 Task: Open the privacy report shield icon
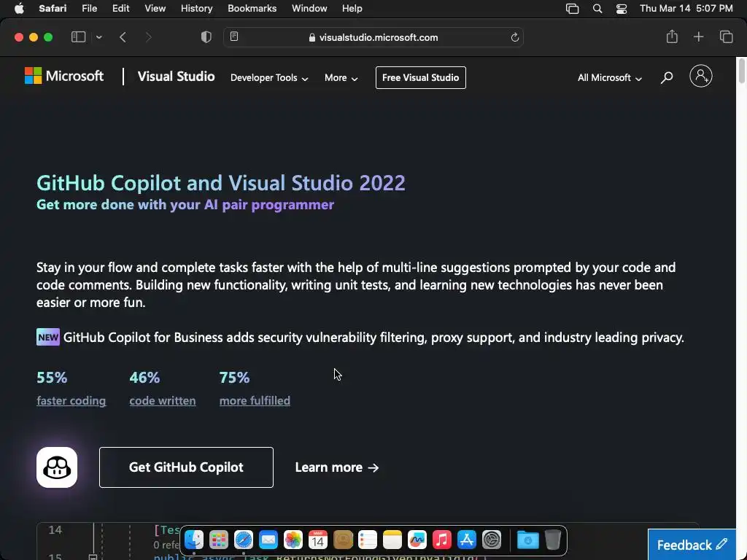206,37
